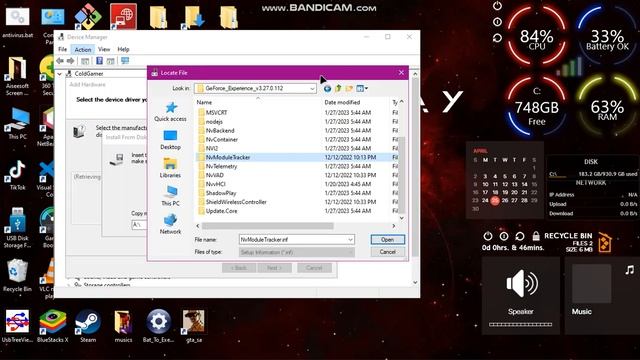Open the TikTok desktop shortcut
Image resolution: width=640 pixels, height=360 pixels.
[17, 175]
